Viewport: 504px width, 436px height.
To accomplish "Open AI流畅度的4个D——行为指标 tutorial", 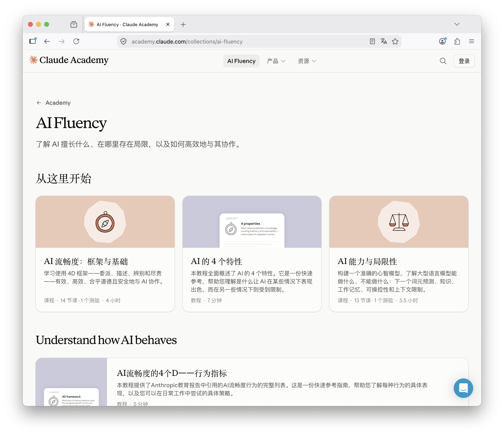I will coord(172,373).
